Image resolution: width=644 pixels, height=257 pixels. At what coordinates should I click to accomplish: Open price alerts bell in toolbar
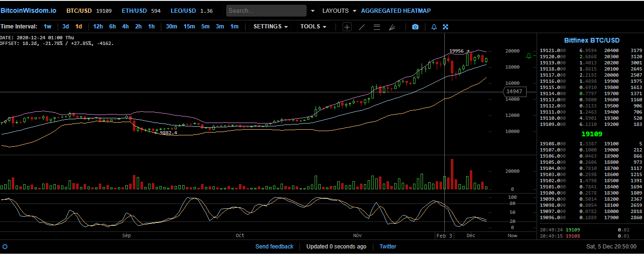434,27
